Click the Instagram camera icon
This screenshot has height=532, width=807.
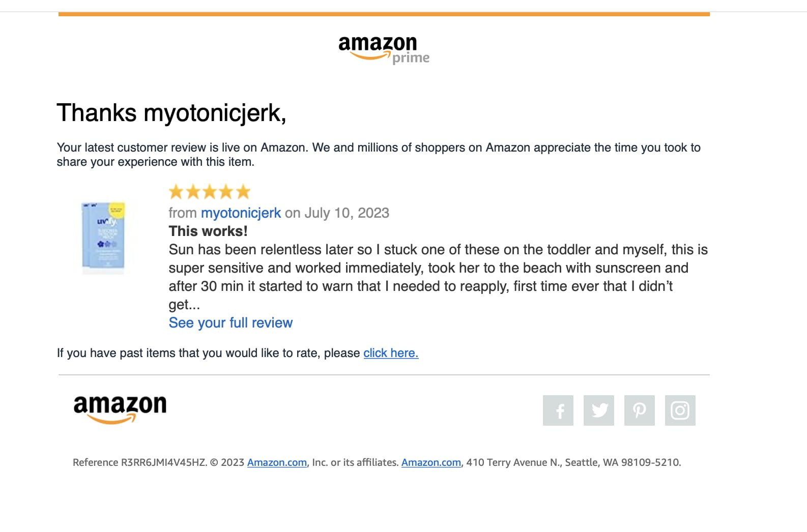click(x=680, y=410)
